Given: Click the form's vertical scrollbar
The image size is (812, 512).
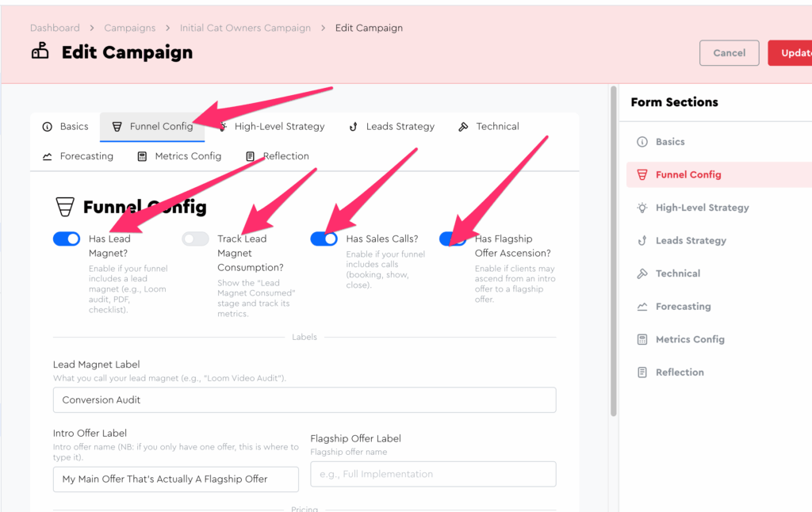Looking at the screenshot, I should (x=612, y=254).
